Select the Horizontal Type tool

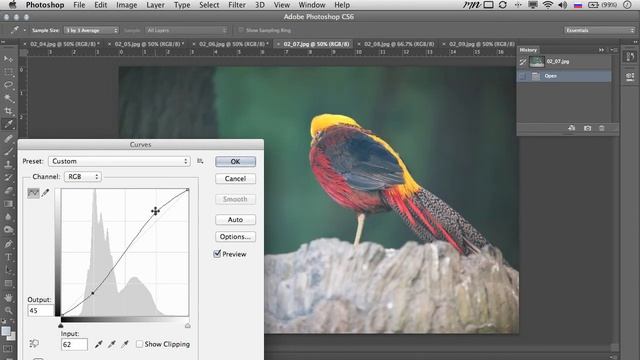[8, 257]
